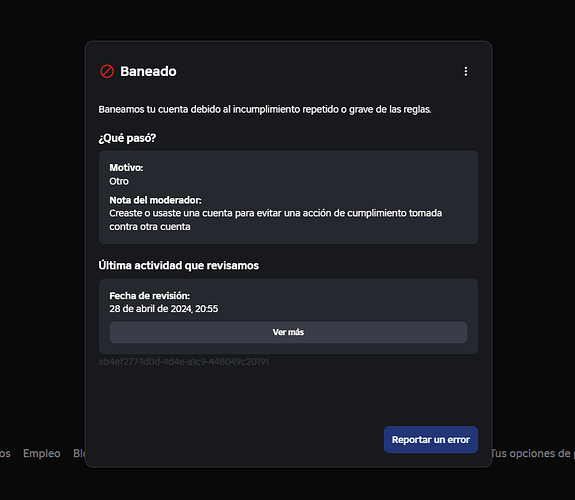Open the partially hidden Blog footer link
This screenshot has width=575, height=500.
(x=79, y=453)
